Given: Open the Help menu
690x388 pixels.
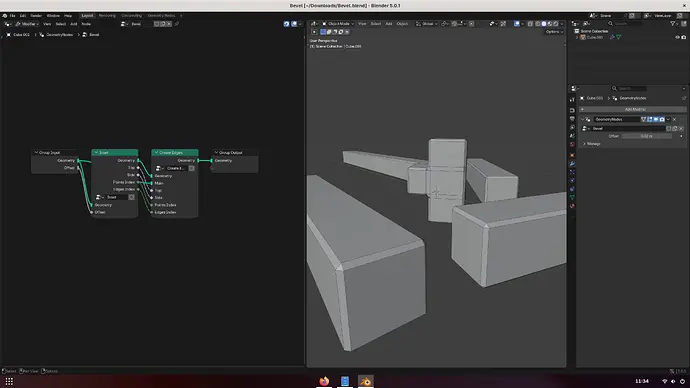Looking at the screenshot, I should [x=68, y=15].
